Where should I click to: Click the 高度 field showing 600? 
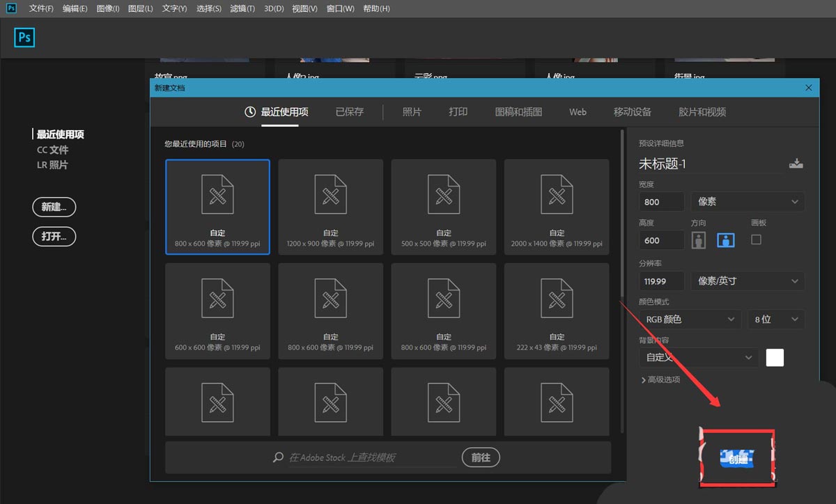pyautogui.click(x=661, y=240)
